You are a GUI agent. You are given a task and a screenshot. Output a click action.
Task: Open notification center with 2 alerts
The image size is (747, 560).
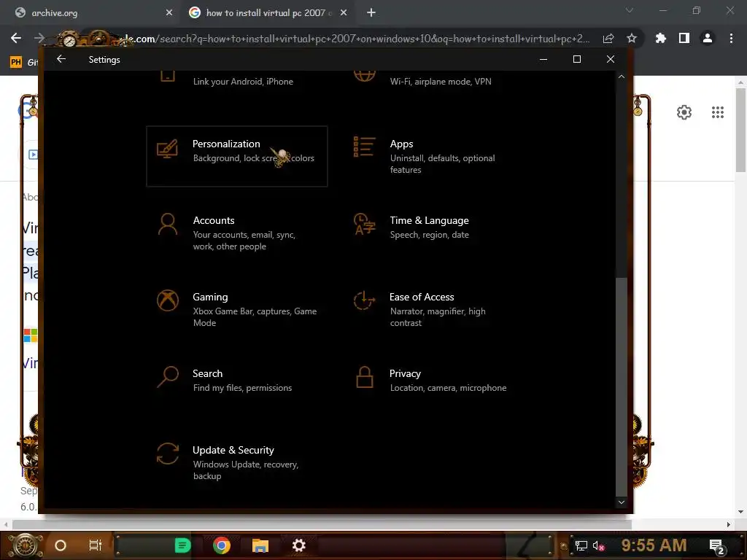[x=717, y=546]
